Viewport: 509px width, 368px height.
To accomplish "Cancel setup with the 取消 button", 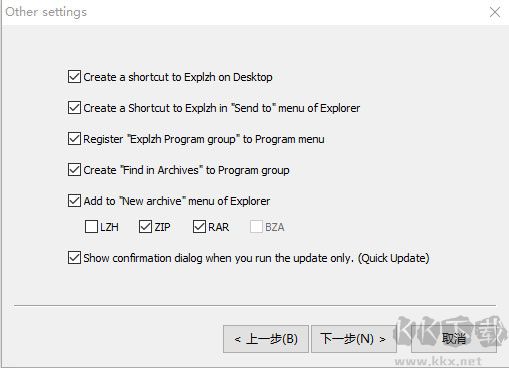I will point(454,339).
